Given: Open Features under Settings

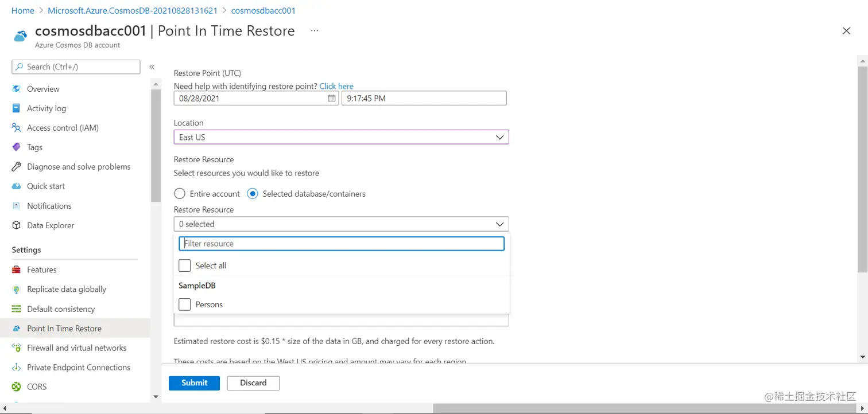Looking at the screenshot, I should pyautogui.click(x=42, y=270).
